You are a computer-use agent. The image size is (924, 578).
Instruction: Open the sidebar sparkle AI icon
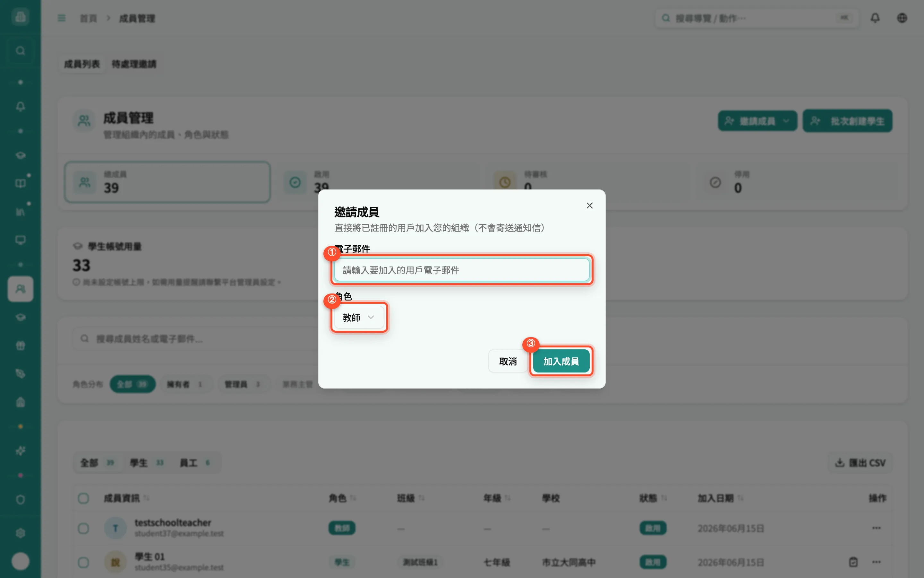20,451
